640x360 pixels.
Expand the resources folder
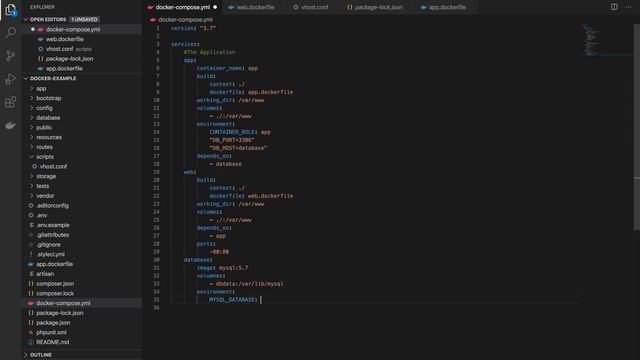pyautogui.click(x=82, y=138)
